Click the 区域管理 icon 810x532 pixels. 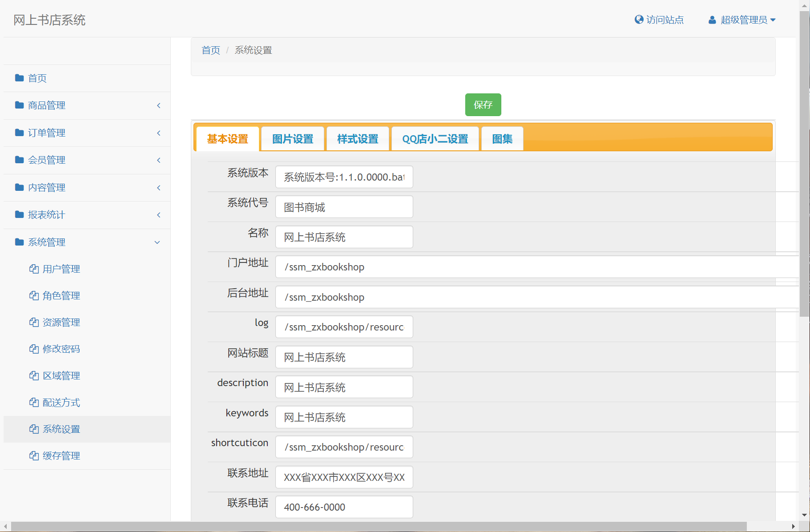[35, 375]
